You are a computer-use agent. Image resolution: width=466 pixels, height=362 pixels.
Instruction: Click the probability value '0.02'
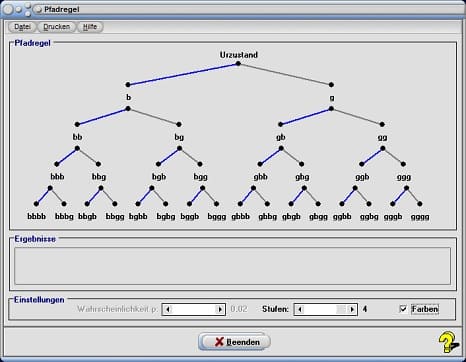[x=239, y=309]
